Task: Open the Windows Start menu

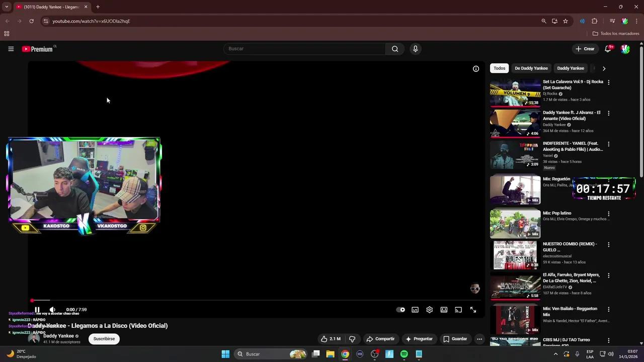Action: point(225,354)
